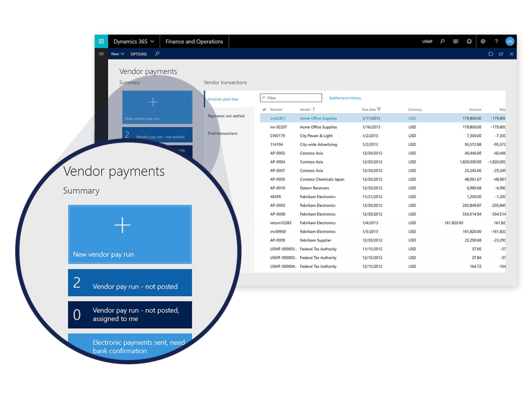Click the open in new window icon
This screenshot has height=398, width=532.
pos(501,54)
